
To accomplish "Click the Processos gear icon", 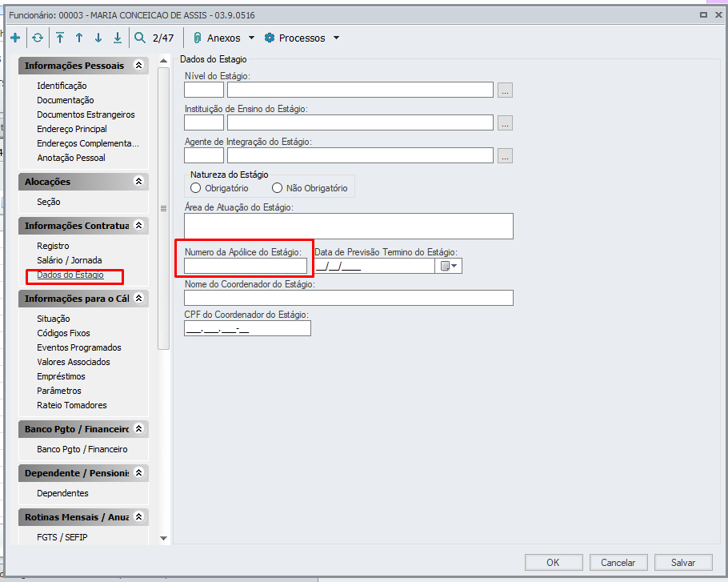I will [270, 38].
